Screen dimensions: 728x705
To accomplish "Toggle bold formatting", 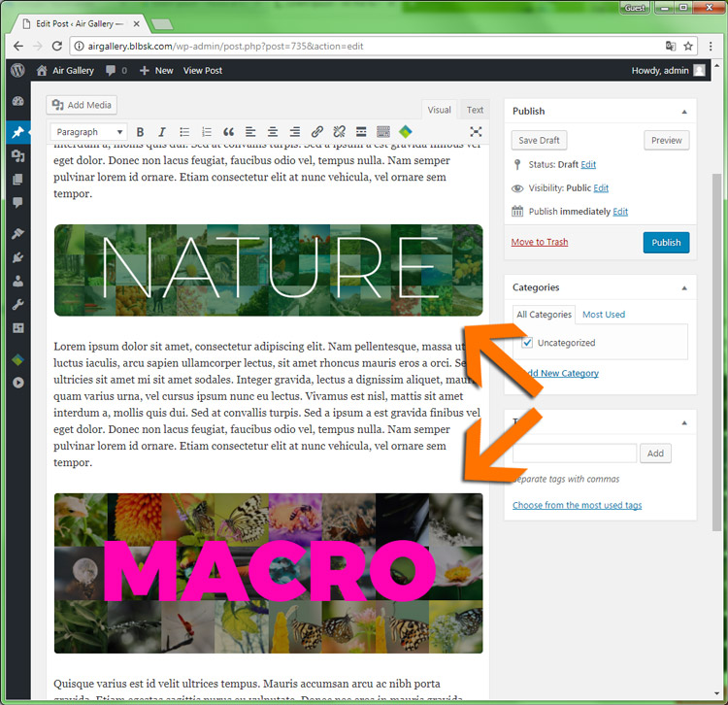I will click(x=140, y=132).
